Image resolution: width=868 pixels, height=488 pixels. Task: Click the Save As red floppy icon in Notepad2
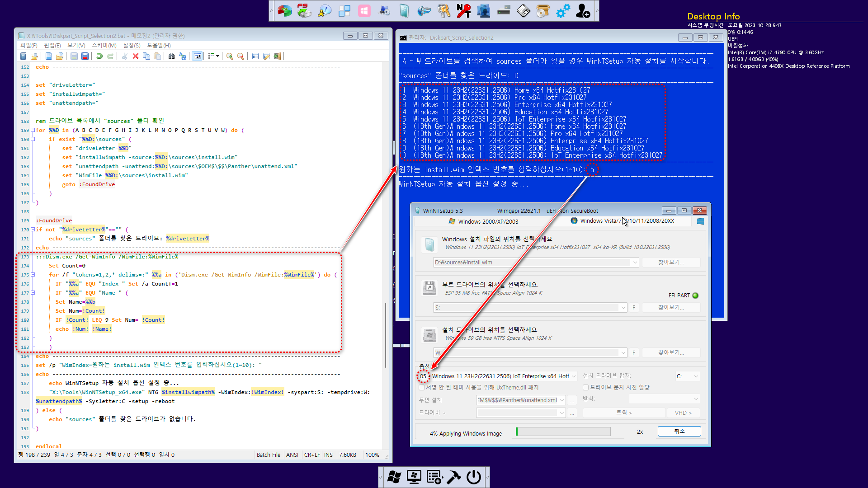point(85,56)
